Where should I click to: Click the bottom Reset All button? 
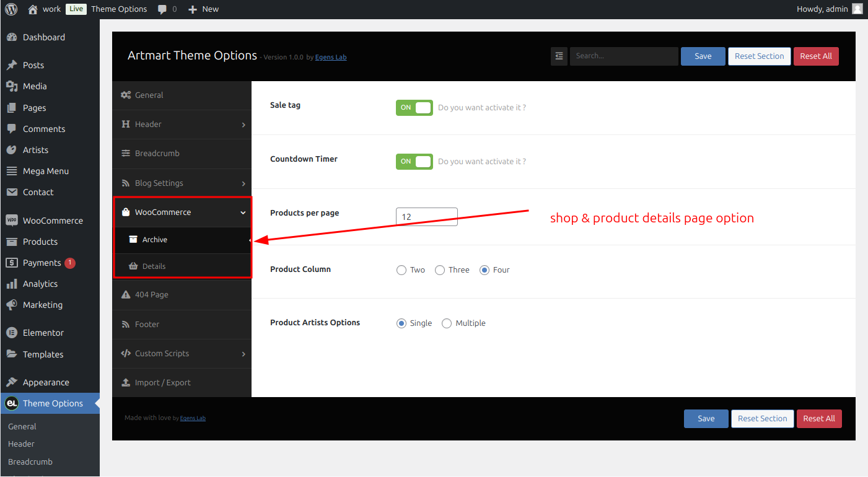tap(819, 418)
